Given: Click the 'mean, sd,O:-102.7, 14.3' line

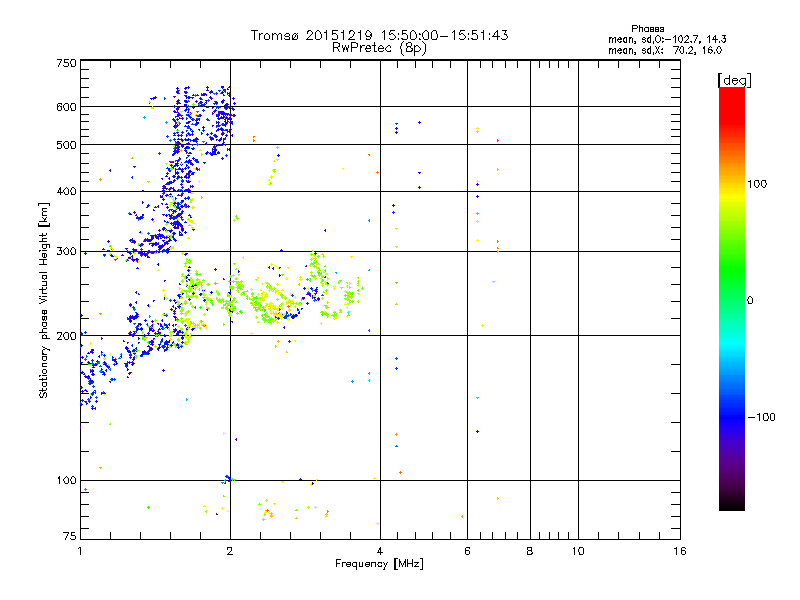Looking at the screenshot, I should pos(667,39).
